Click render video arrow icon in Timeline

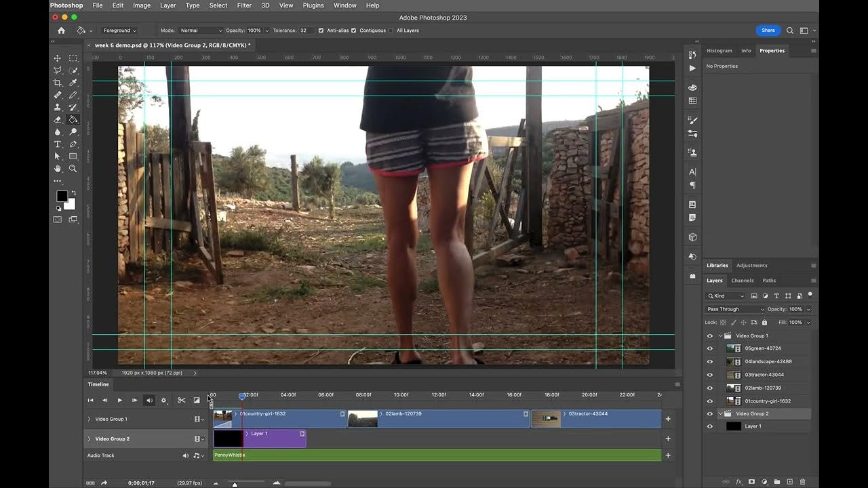coord(104,483)
